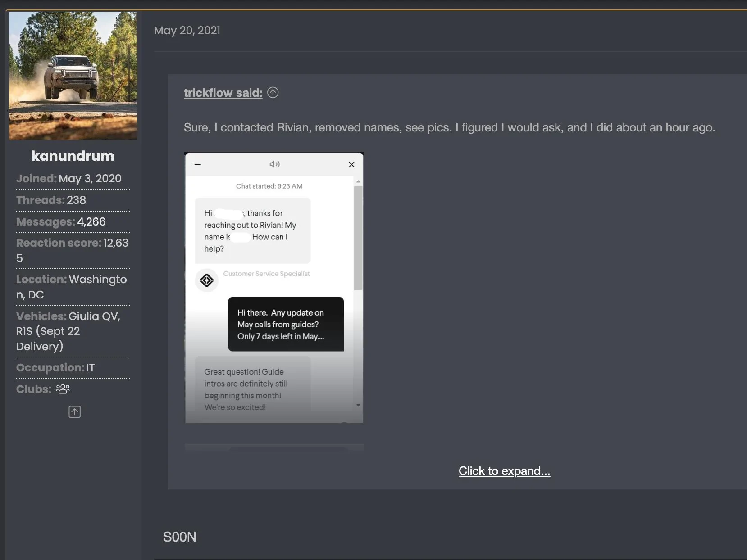Click the 'Messages: 4,266' value
Image resolution: width=747 pixels, height=560 pixels.
pos(91,222)
